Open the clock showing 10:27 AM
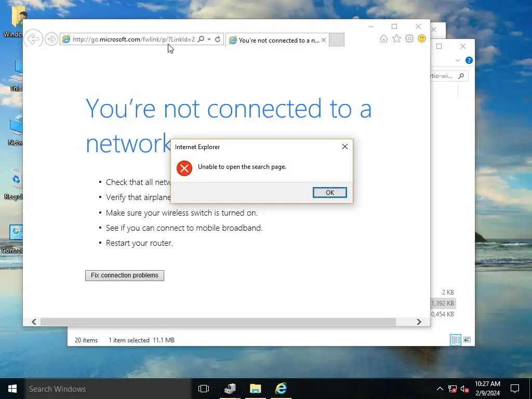The width and height of the screenshot is (532, 399). click(487, 389)
